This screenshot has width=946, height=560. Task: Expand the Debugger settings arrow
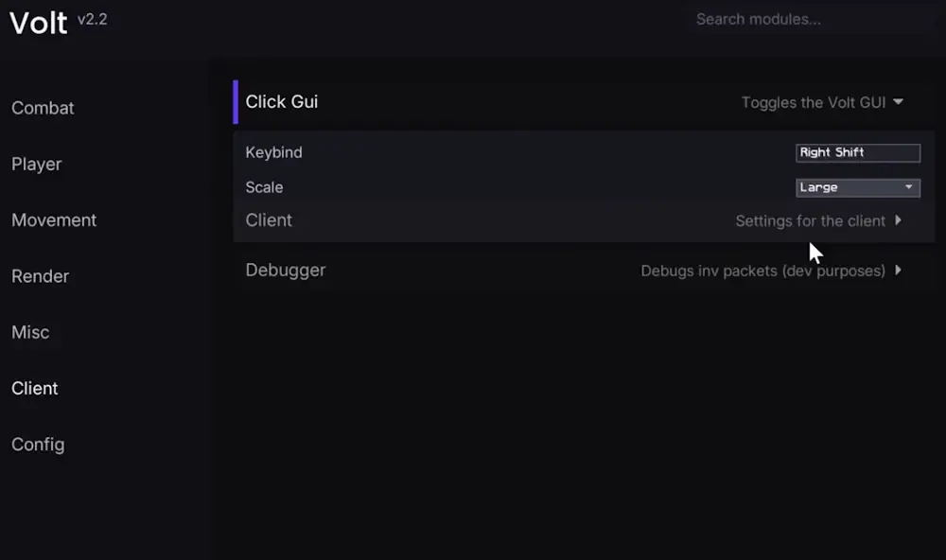898,271
